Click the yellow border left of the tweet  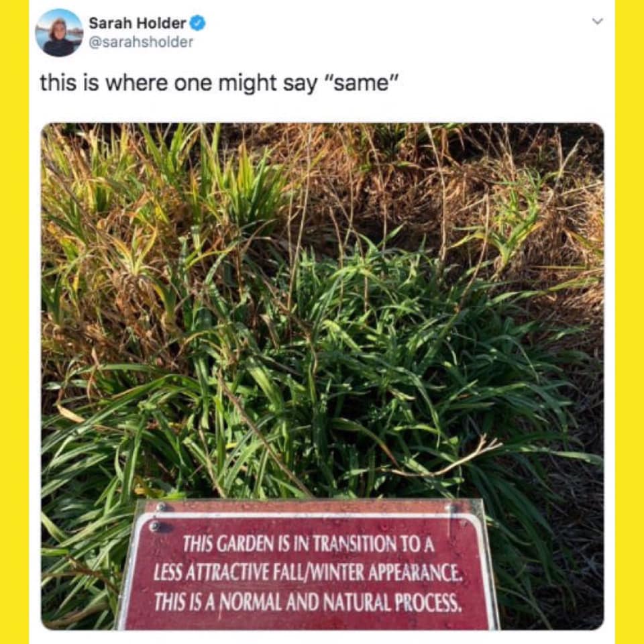(x=14, y=322)
